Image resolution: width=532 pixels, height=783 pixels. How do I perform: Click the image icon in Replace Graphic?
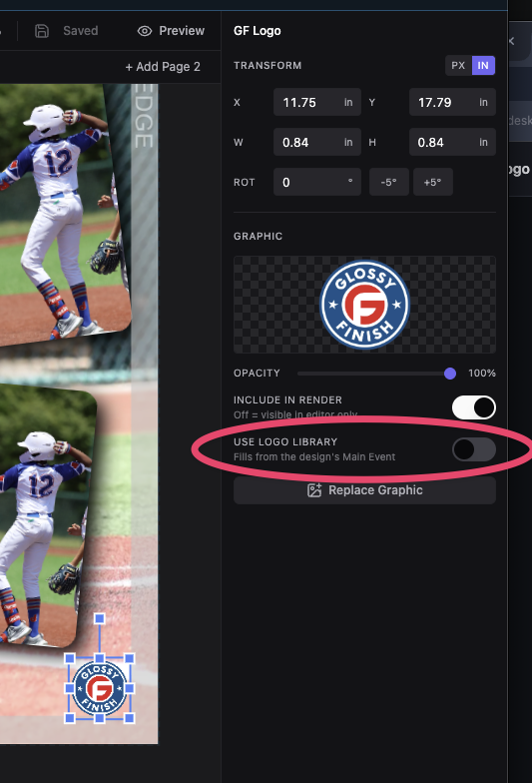pyautogui.click(x=314, y=490)
